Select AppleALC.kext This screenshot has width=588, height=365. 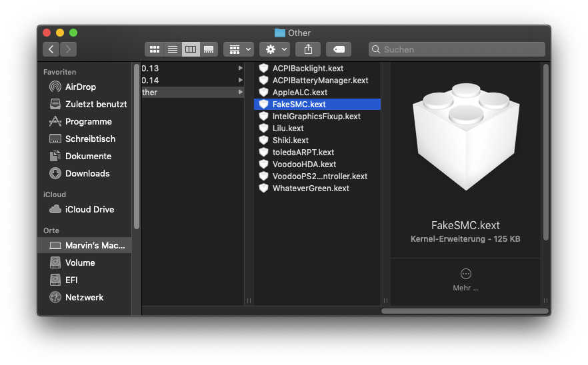(x=317, y=92)
